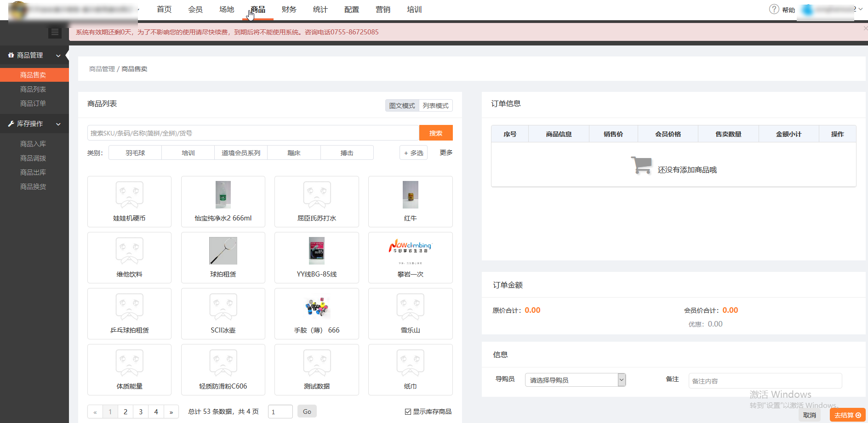Select the 手胶（薄）666 product image
The image size is (868, 423).
tap(317, 307)
